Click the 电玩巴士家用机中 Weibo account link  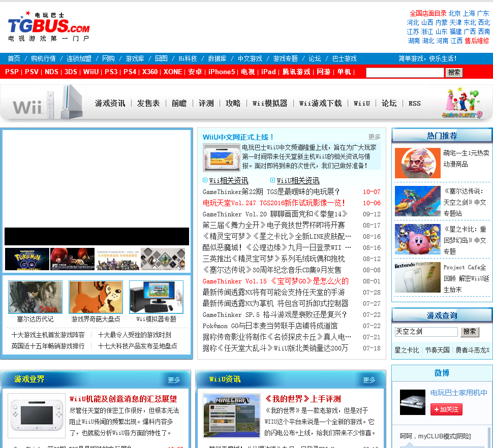[x=459, y=393]
